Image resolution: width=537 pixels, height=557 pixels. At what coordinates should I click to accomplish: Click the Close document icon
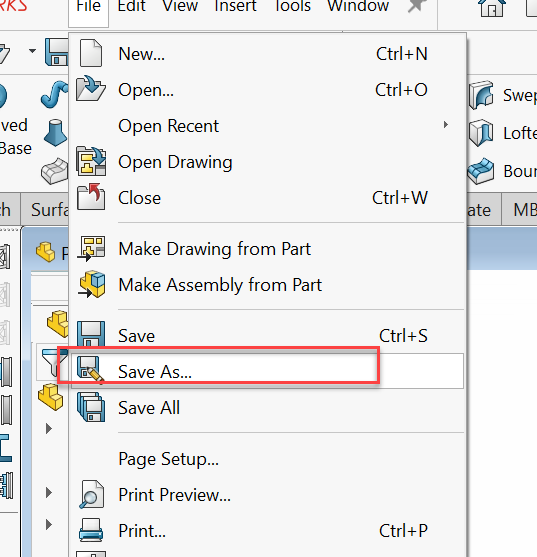[x=91, y=196]
